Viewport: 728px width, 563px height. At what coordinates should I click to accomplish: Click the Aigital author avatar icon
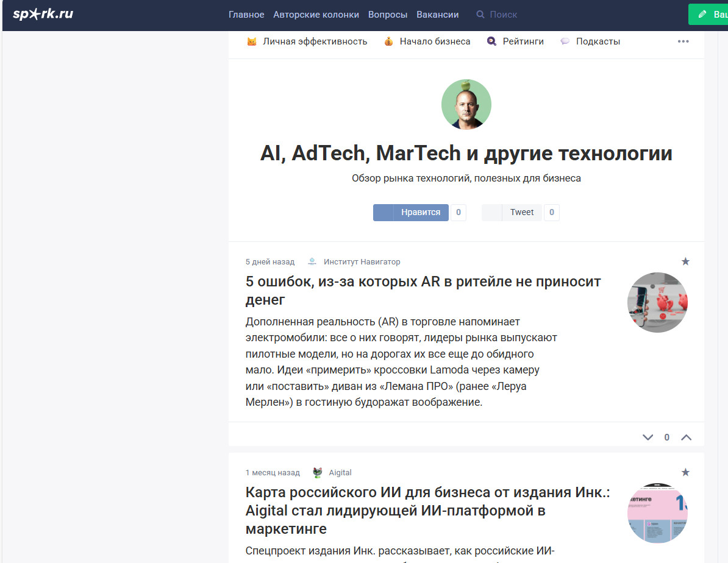click(318, 472)
